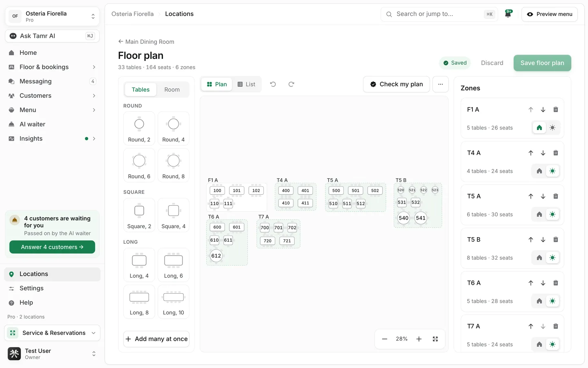Viewport: 588px width, 368px height.
Task: Open the Test User account menu
Action: [52, 354]
